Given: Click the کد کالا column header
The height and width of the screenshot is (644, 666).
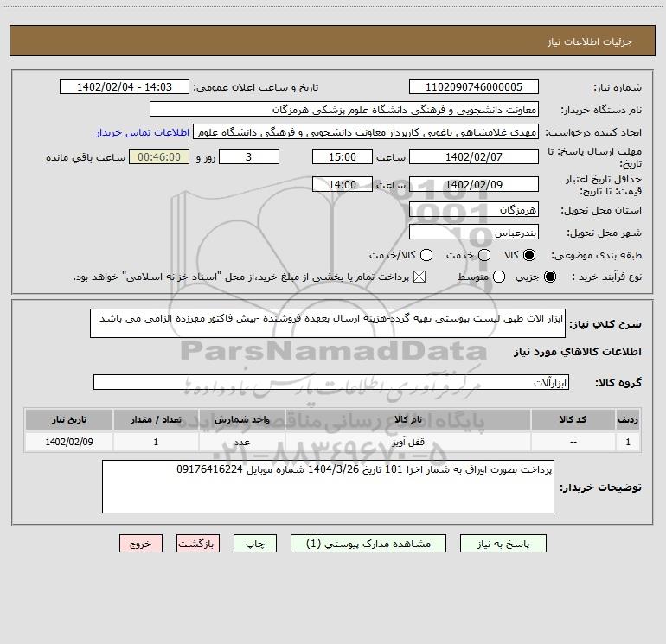Looking at the screenshot, I should click(x=573, y=420).
